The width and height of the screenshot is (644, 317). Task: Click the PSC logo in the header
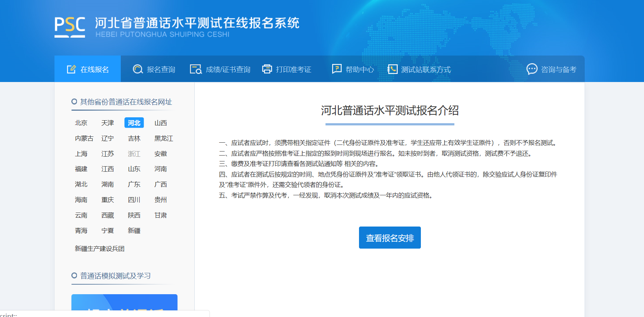pyautogui.click(x=70, y=27)
